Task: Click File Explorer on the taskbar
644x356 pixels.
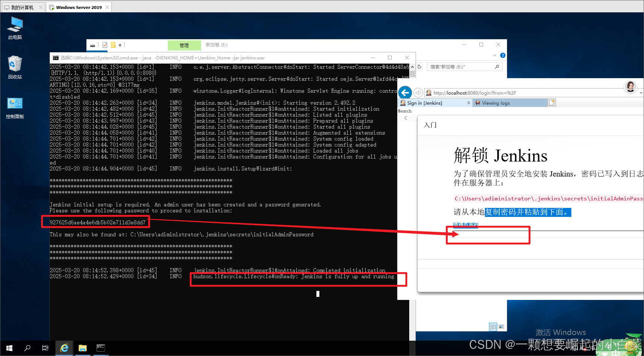Action: click(x=83, y=348)
